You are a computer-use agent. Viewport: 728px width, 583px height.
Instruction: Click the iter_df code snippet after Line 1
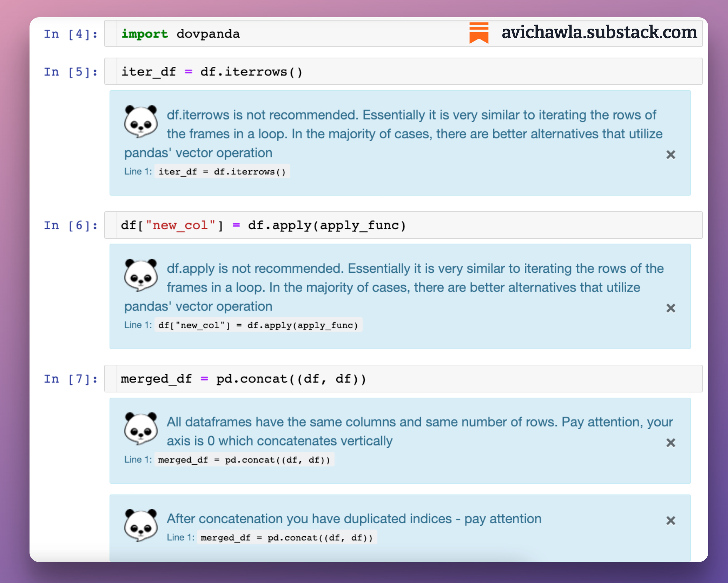pyautogui.click(x=222, y=172)
